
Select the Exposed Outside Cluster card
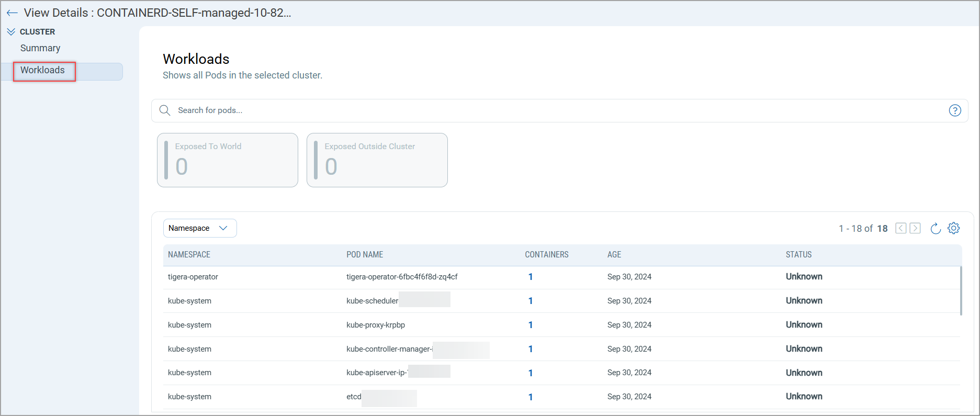coord(377,160)
